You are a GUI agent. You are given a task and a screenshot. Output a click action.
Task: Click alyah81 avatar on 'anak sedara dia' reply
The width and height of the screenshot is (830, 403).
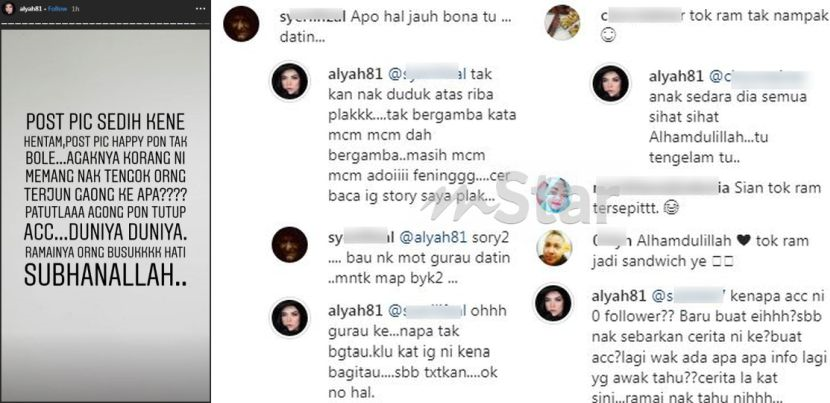[x=610, y=84]
